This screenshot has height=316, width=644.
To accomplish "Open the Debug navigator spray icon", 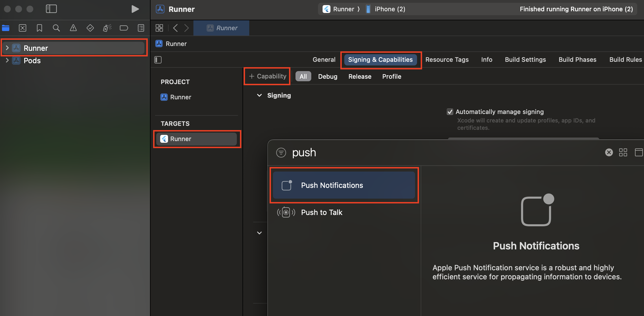I will coord(107,28).
